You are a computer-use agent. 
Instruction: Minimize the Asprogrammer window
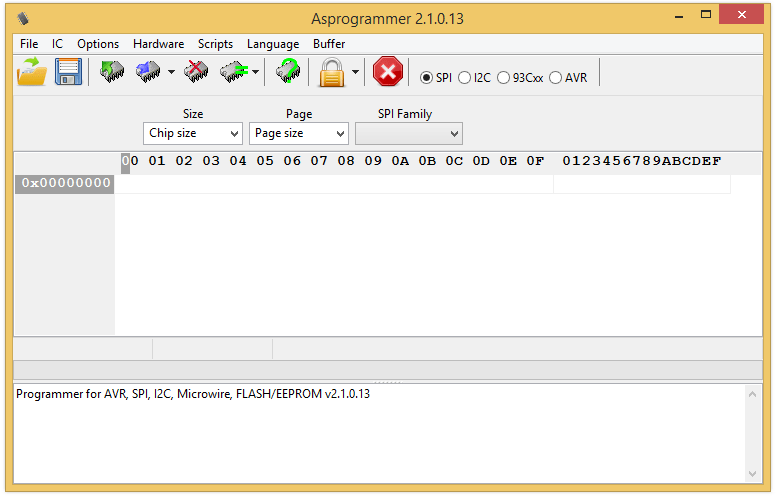(679, 15)
